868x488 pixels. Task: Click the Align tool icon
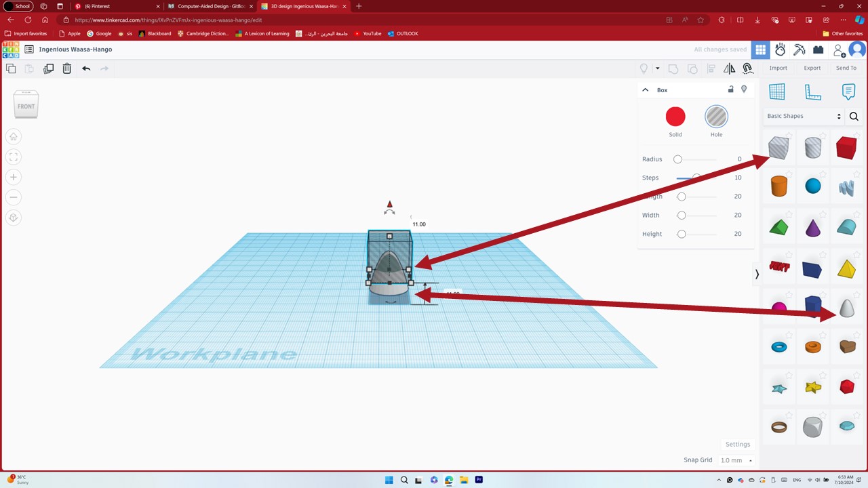click(711, 68)
